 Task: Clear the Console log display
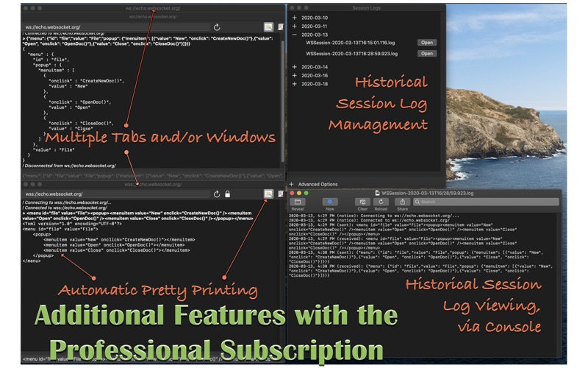point(362,202)
